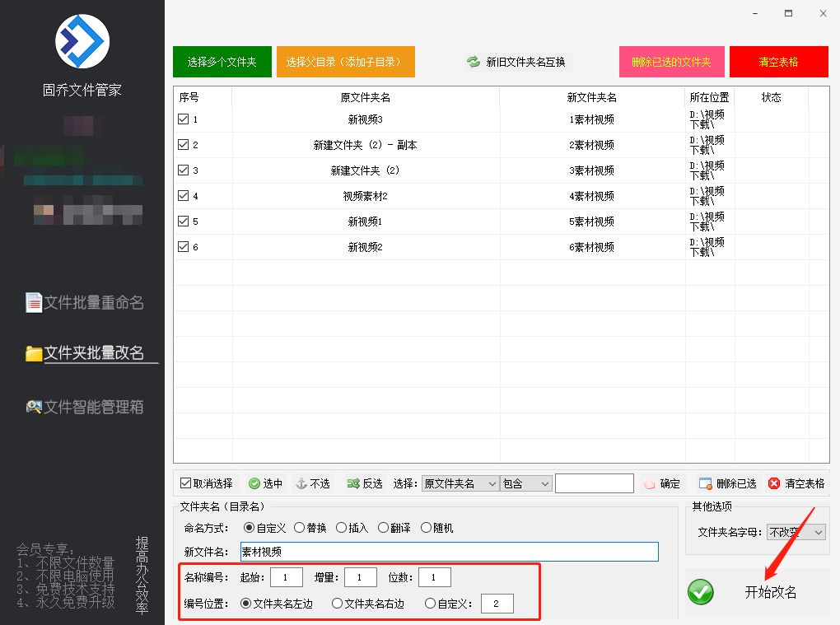Click the filter text field beside 包含

tap(595, 483)
